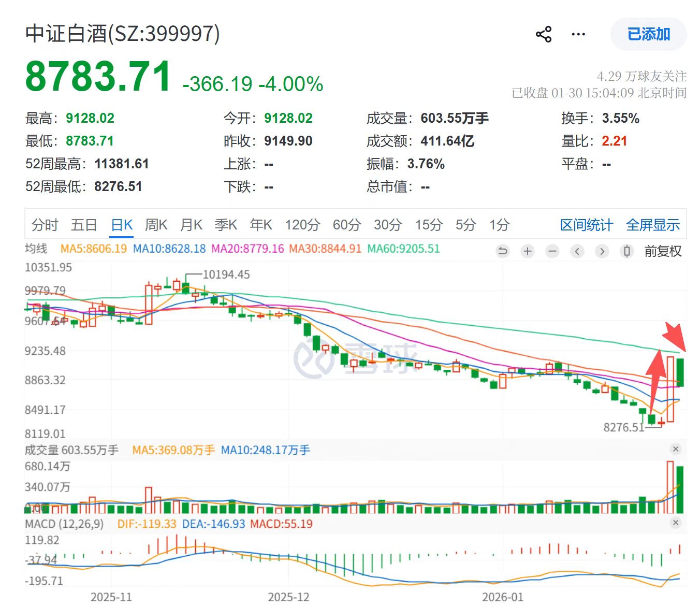Click the 52周最高 value 11381.61
Viewport: 700px width, 607px height.
pos(122,164)
